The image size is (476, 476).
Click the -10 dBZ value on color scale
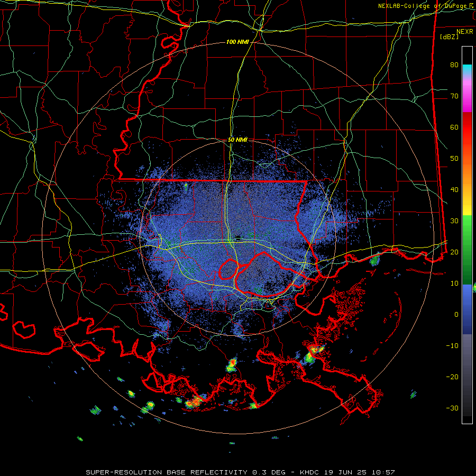[452, 345]
